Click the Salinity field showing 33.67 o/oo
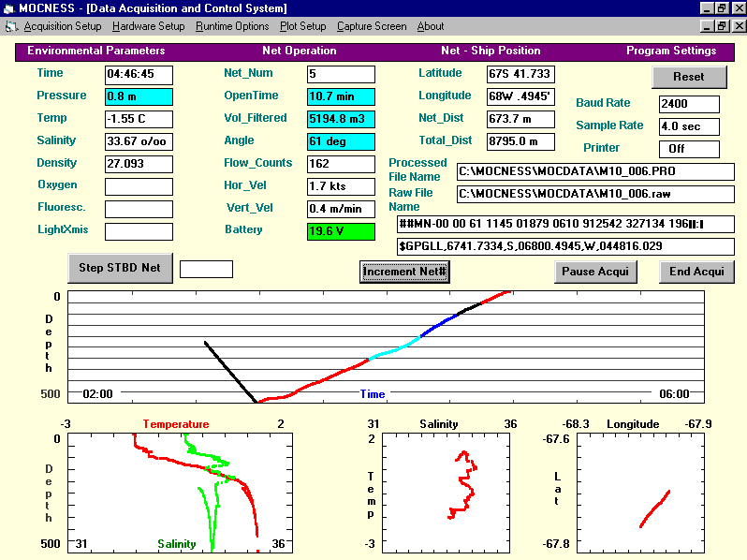This screenshot has height=560, width=747. point(139,141)
